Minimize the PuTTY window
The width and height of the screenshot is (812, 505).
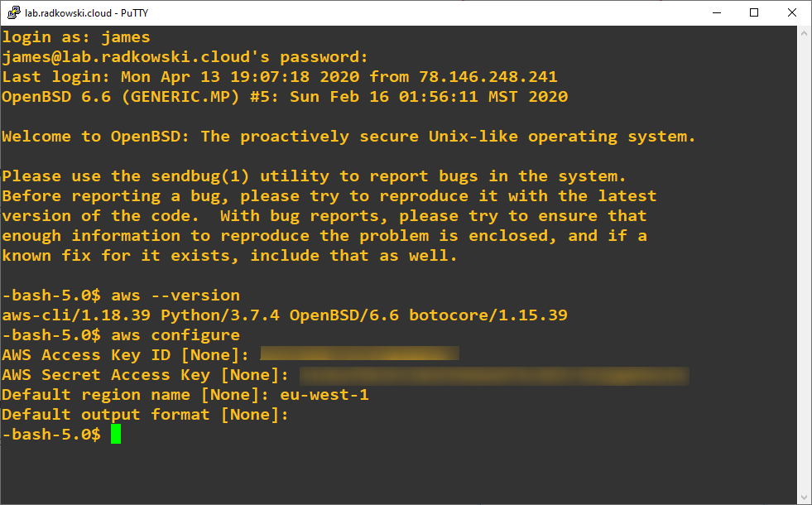click(717, 12)
